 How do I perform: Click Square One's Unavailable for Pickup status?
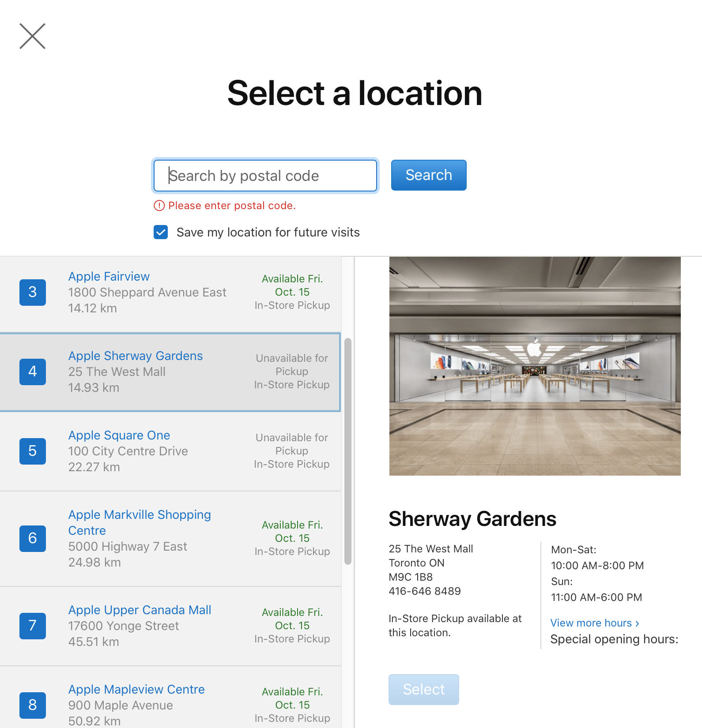pyautogui.click(x=292, y=444)
